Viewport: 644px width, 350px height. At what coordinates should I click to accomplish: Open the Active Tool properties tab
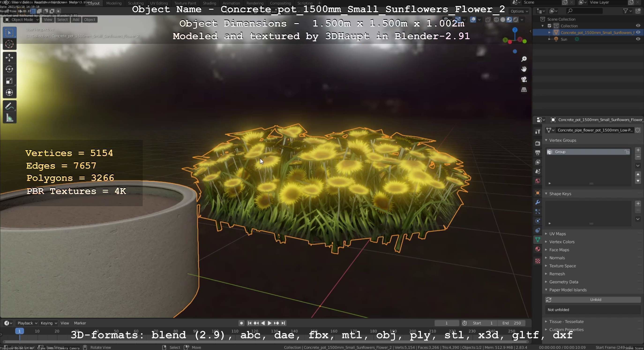(538, 131)
